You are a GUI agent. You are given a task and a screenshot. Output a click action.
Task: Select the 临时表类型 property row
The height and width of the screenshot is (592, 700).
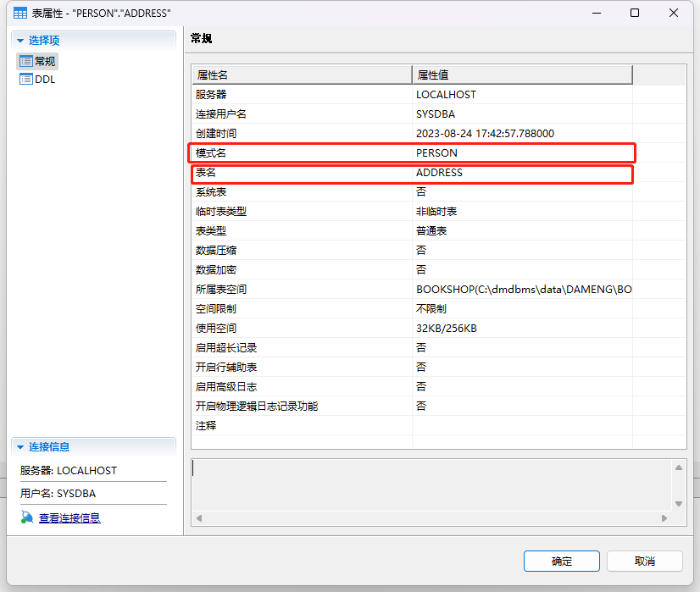tap(439, 212)
